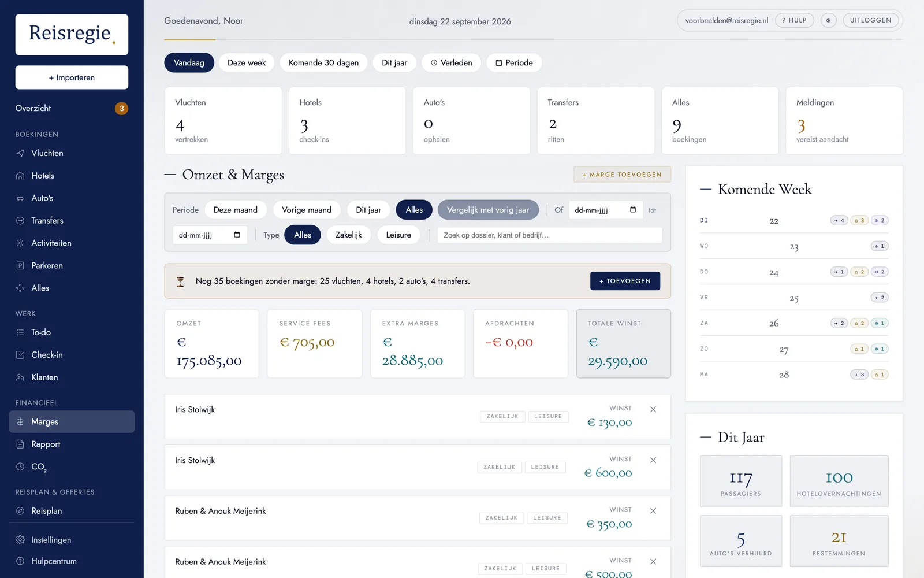
Task: Open the Overzicht page with 3 notifications
Action: [72, 109]
